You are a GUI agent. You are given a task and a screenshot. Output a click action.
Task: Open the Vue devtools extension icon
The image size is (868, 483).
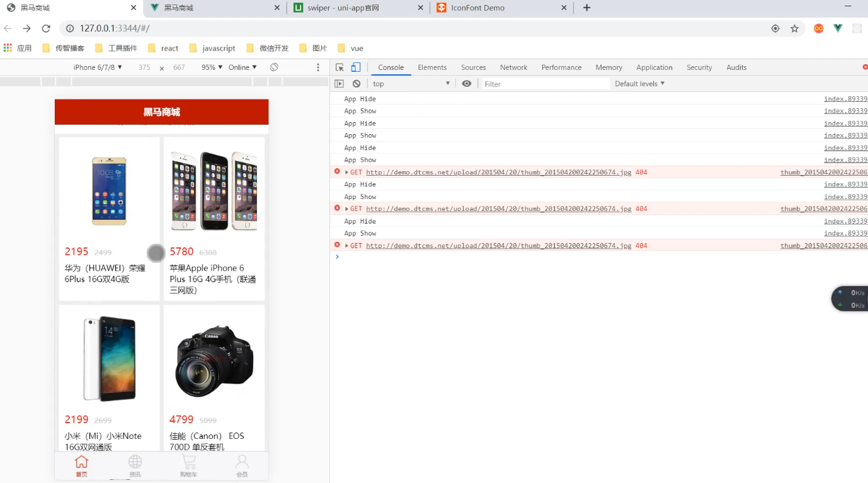(838, 28)
